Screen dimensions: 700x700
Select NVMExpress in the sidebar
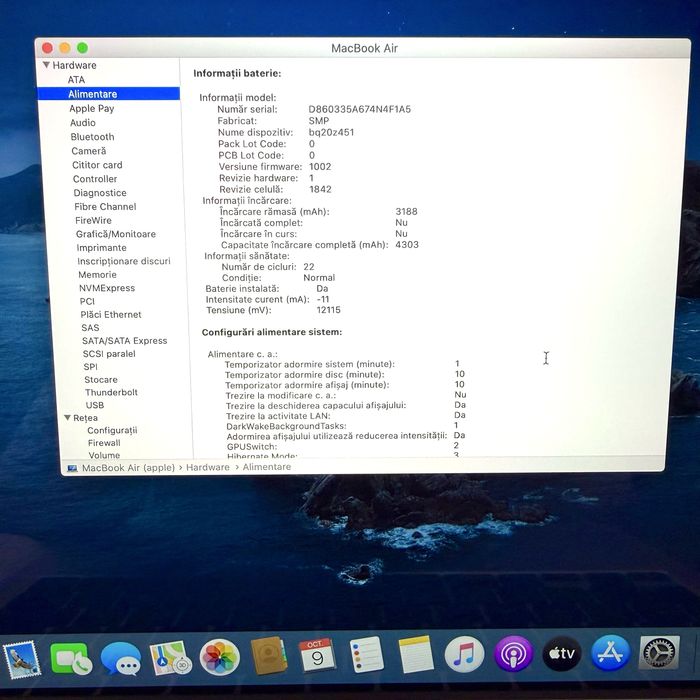(107, 288)
